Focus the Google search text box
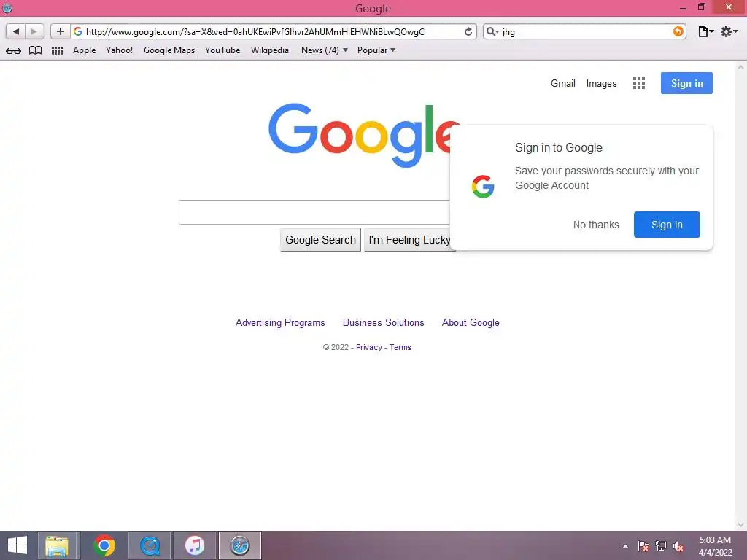The image size is (747, 560). [314, 212]
